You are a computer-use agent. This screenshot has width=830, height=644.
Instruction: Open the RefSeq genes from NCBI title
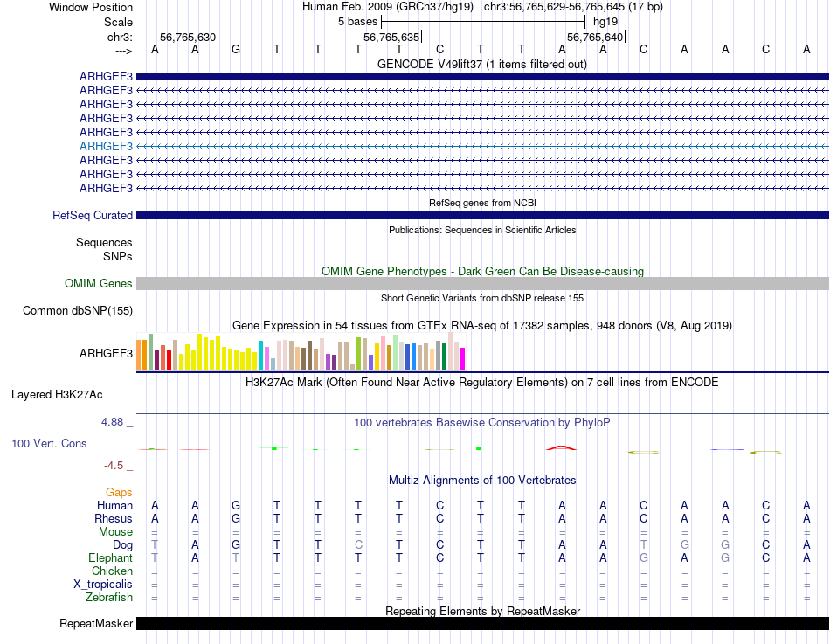pyautogui.click(x=482, y=203)
